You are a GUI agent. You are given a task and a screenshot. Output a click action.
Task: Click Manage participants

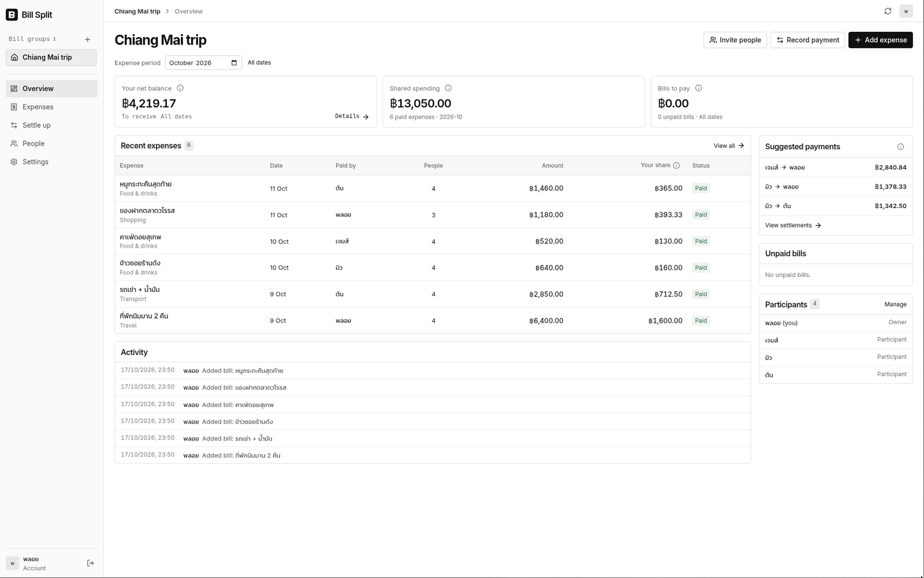[895, 305]
